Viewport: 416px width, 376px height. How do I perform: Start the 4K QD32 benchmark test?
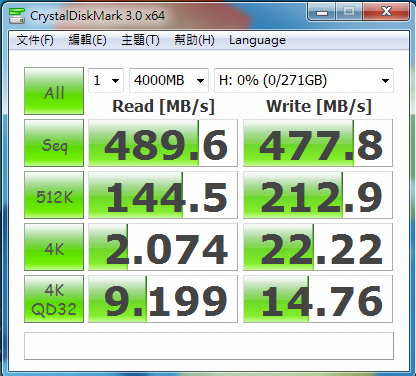tap(54, 299)
